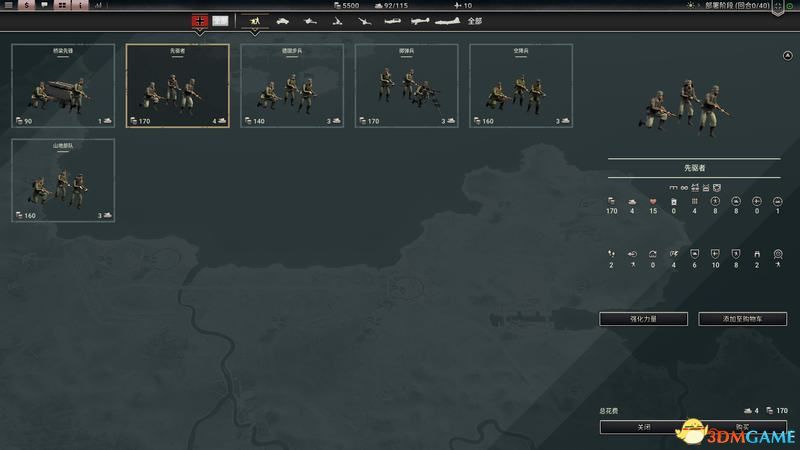Switch to the tank unit class tab
The image size is (800, 450).
pos(282,21)
